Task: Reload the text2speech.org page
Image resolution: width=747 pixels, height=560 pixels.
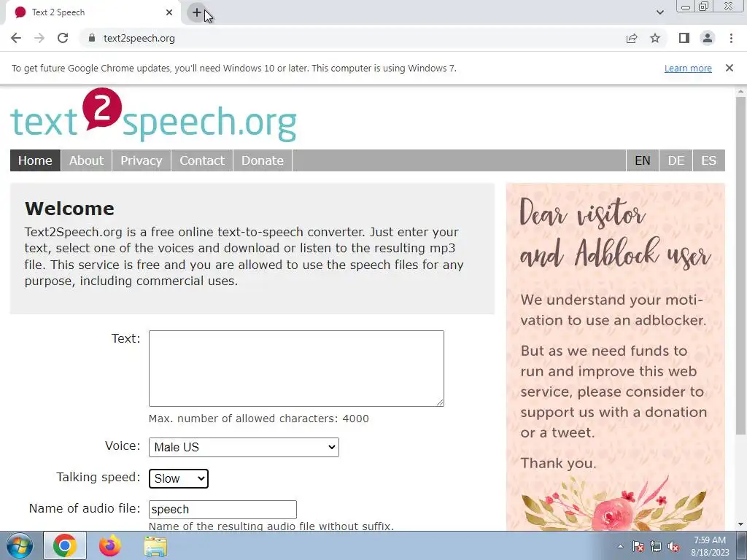Action: point(63,38)
